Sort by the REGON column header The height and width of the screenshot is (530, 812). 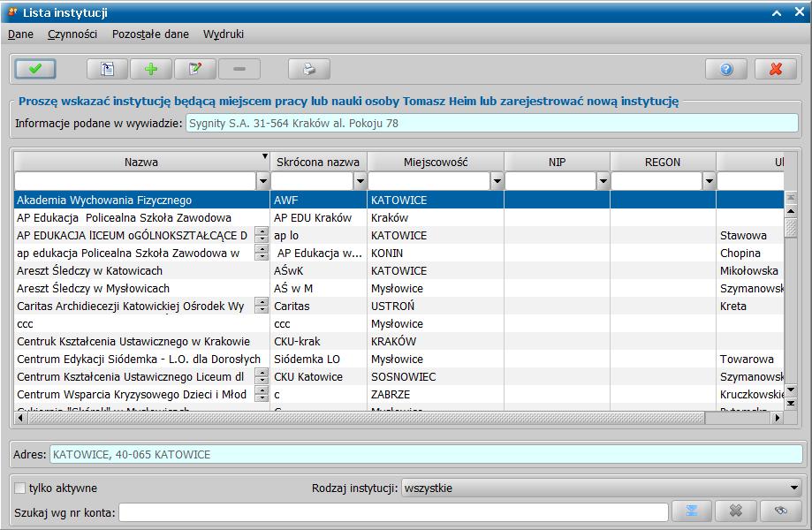(x=663, y=162)
